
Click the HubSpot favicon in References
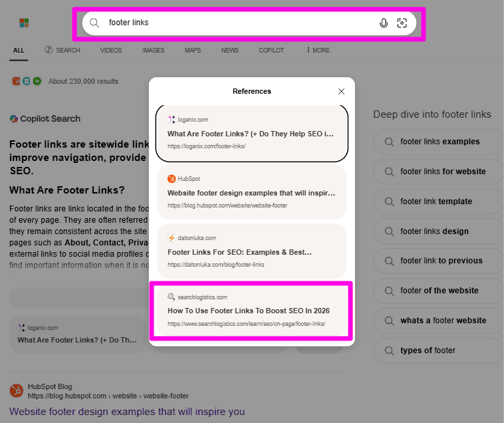(172, 179)
